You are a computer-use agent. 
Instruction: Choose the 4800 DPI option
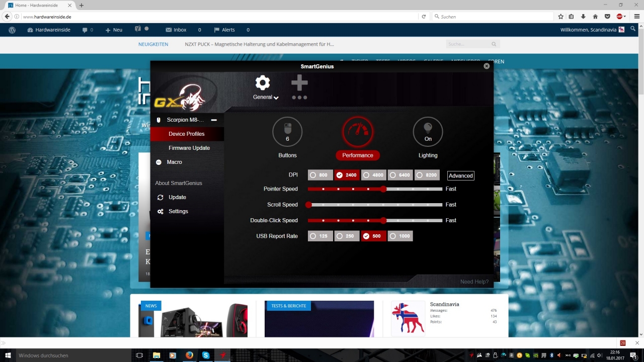tap(374, 175)
